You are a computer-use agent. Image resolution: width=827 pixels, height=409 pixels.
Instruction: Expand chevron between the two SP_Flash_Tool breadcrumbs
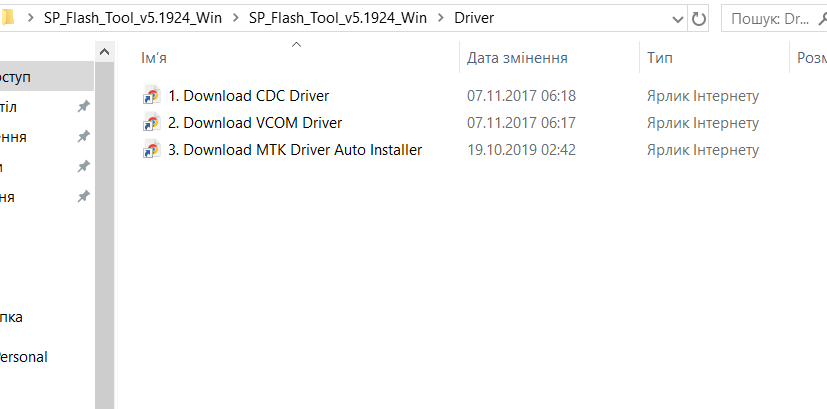pos(235,18)
